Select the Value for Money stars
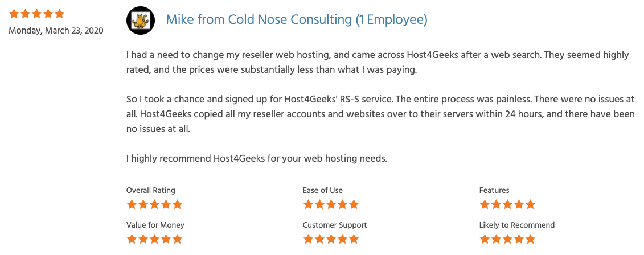The width and height of the screenshot is (644, 255). click(x=154, y=238)
